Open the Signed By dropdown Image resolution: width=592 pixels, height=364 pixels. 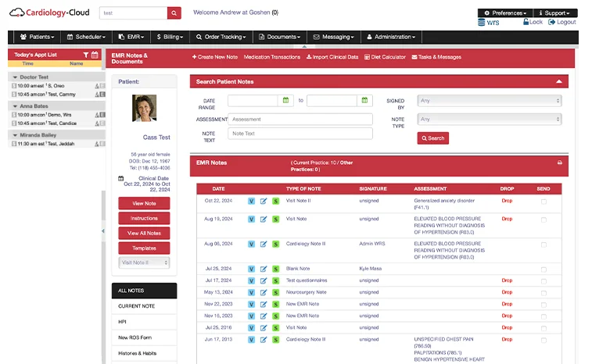click(x=490, y=101)
